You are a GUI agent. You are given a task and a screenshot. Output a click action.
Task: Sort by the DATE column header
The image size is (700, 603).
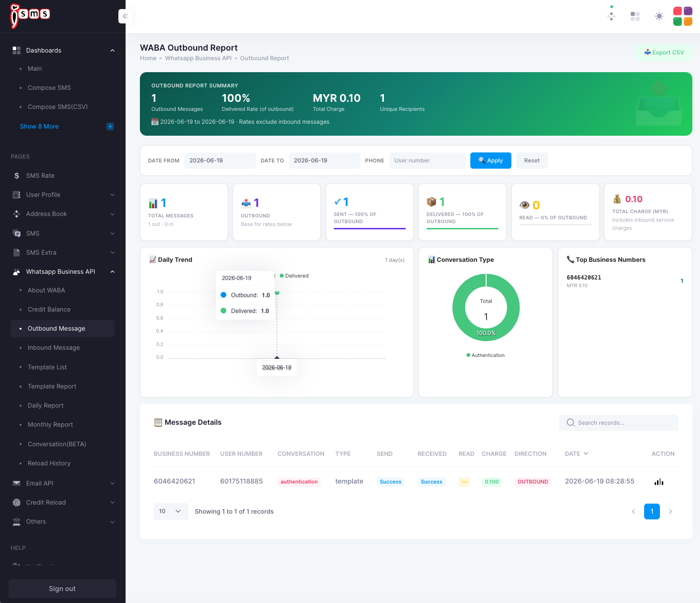point(576,454)
